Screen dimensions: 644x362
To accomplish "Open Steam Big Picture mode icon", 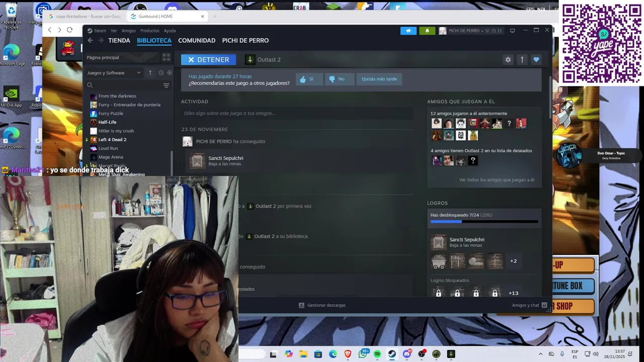I will click(512, 31).
